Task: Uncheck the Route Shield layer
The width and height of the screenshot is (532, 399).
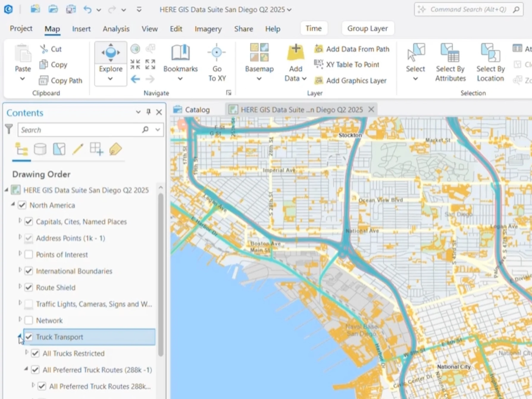Action: tap(29, 287)
